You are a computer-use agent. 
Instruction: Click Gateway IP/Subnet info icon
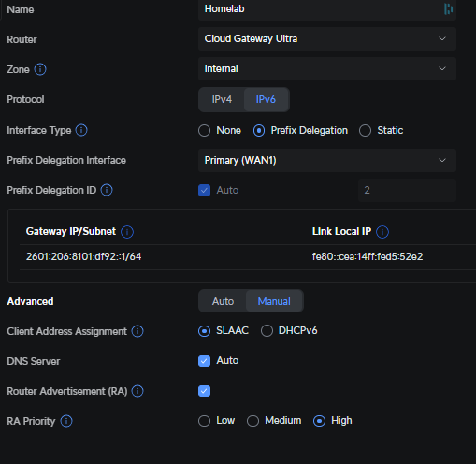click(x=127, y=232)
